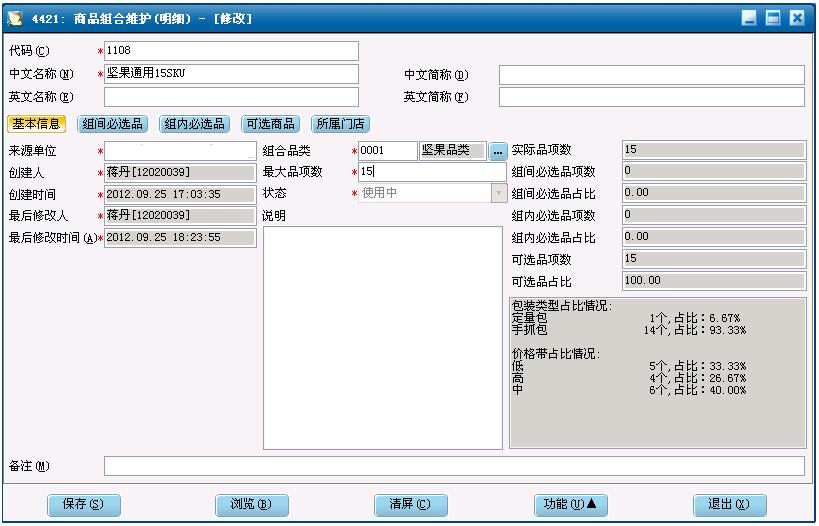The image size is (819, 526).
Task: Go to the 可选商品 tab
Action: point(270,124)
